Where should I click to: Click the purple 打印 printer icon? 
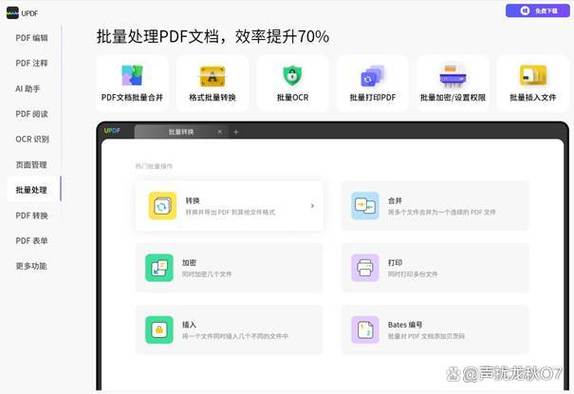[365, 268]
